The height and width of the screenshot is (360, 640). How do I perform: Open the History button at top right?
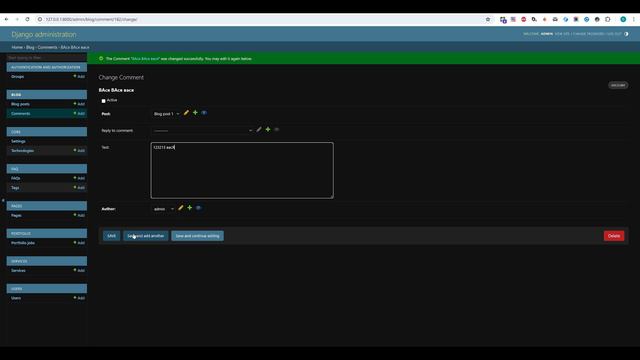(x=618, y=85)
